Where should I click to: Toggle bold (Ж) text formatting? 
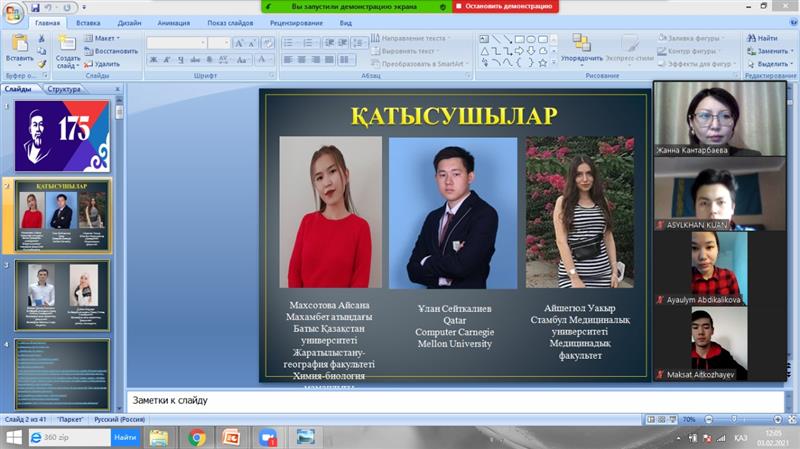153,60
